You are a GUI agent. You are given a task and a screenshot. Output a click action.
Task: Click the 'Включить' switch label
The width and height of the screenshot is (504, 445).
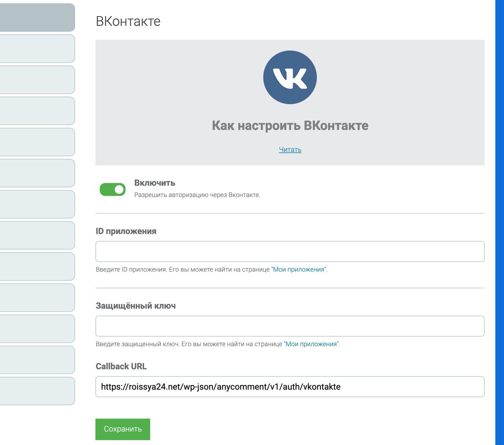tap(155, 183)
